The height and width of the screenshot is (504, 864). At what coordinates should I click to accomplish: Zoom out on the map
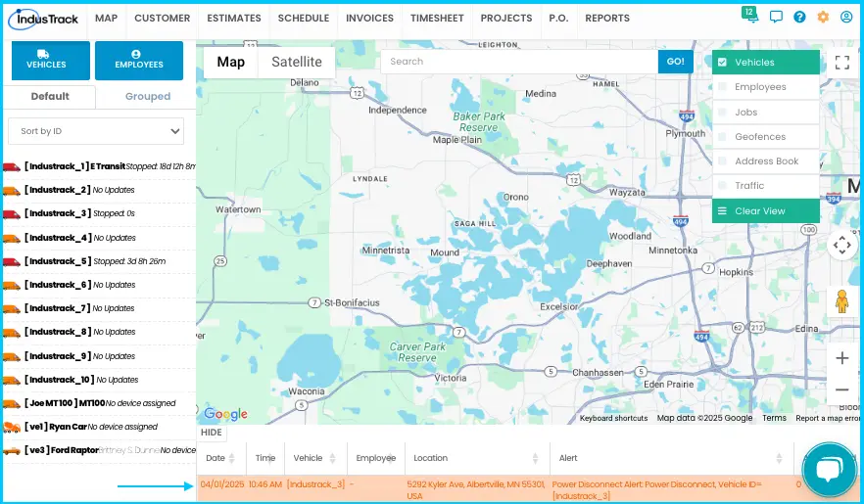coord(842,389)
